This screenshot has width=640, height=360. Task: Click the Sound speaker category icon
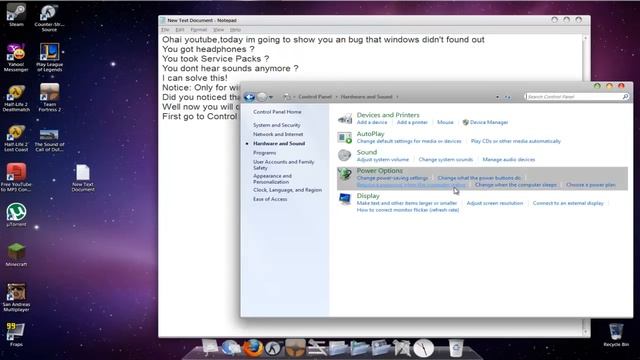344,156
